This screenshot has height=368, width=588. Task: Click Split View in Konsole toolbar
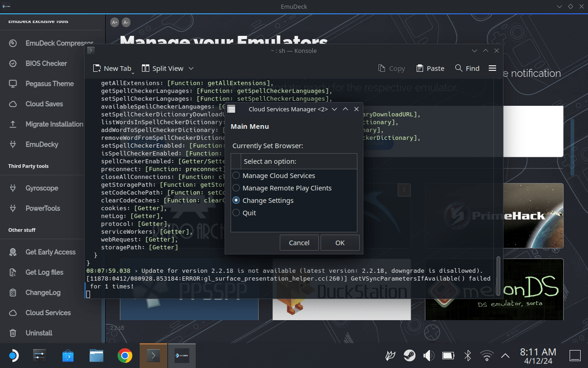163,68
